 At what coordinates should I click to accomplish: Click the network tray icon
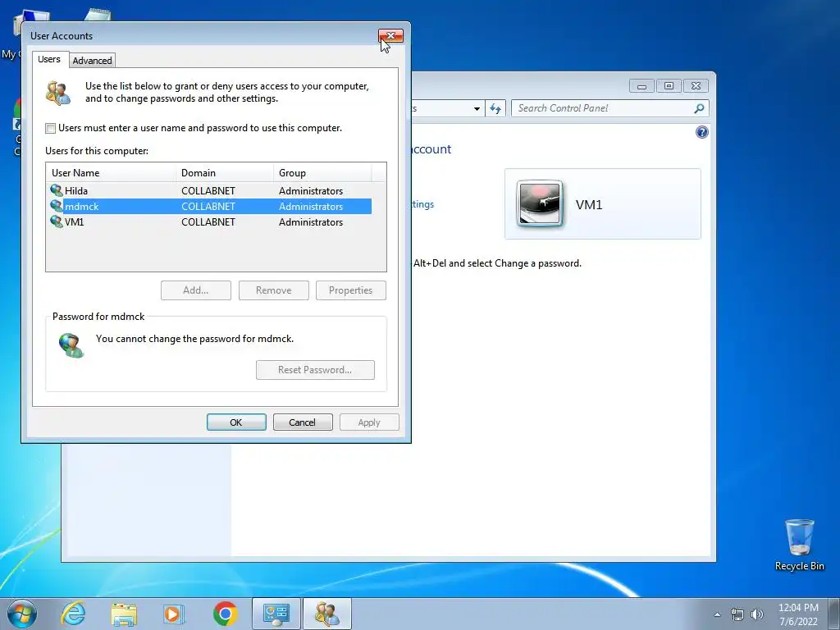pos(737,614)
